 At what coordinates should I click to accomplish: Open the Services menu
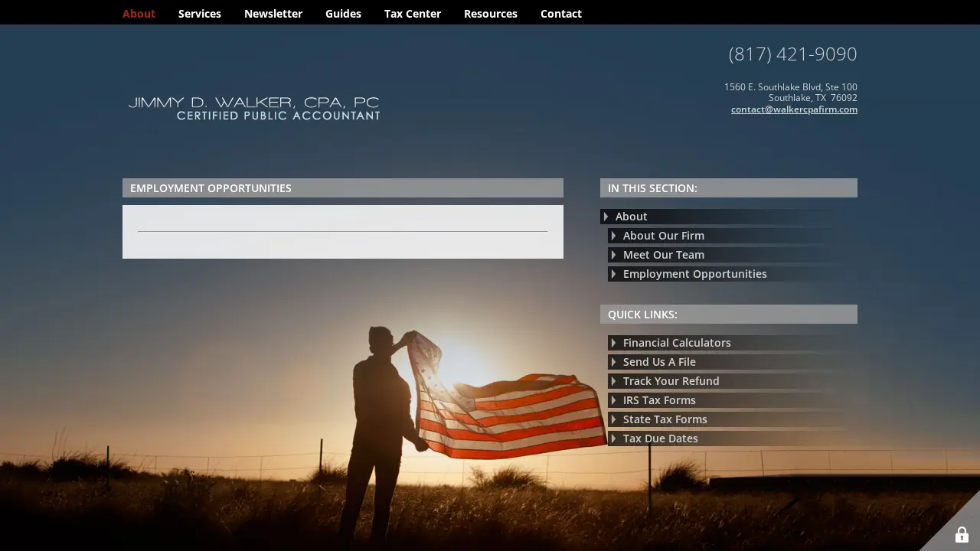[200, 14]
